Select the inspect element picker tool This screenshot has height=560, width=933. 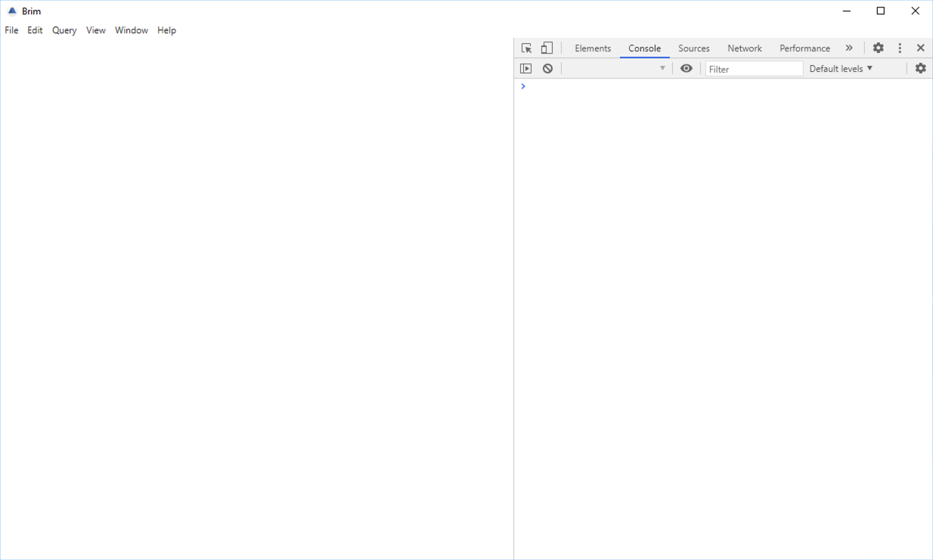[x=526, y=48]
